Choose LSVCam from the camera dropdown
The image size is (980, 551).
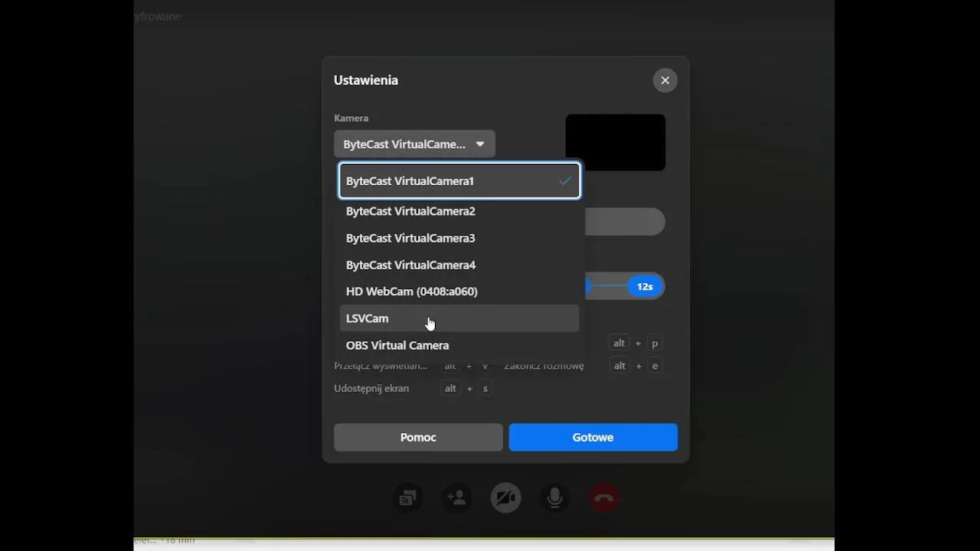coord(459,318)
